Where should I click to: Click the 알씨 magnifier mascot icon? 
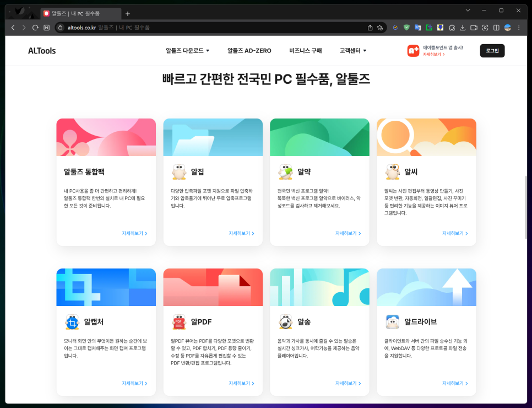(x=393, y=172)
